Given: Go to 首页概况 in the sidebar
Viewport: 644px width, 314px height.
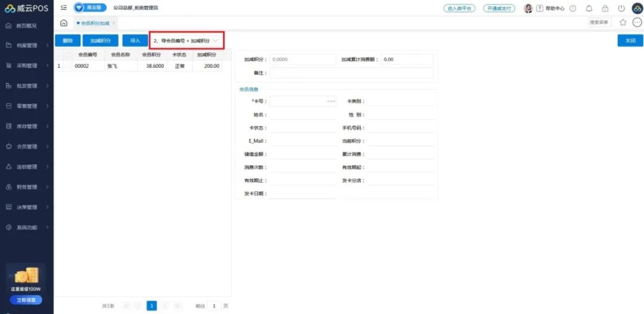Looking at the screenshot, I should tap(27, 26).
